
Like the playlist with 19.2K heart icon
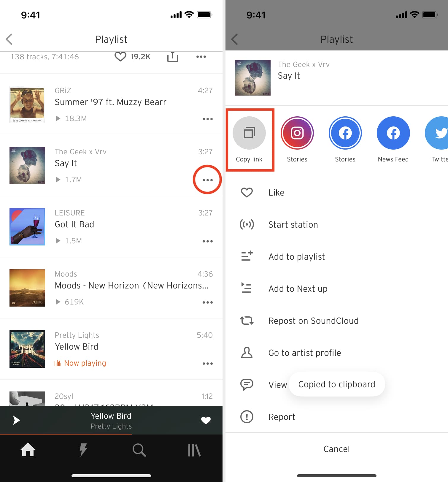click(120, 56)
